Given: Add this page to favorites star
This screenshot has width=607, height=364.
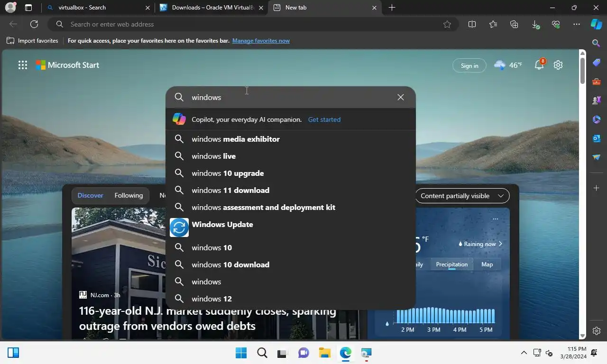Looking at the screenshot, I should [x=447, y=24].
